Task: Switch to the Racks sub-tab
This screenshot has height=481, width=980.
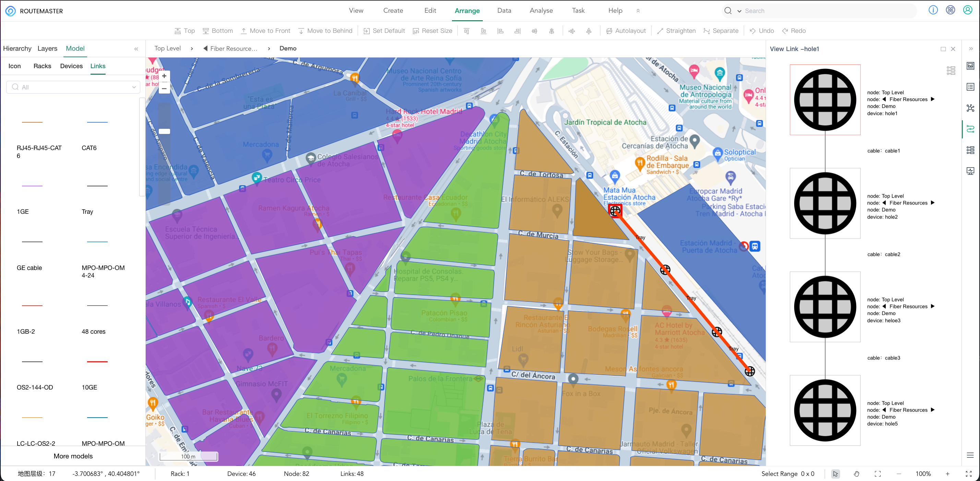Action: click(42, 66)
